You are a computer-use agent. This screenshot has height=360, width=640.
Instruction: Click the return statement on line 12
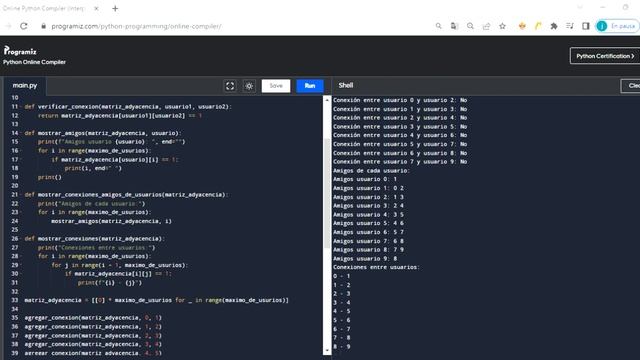tap(120, 116)
